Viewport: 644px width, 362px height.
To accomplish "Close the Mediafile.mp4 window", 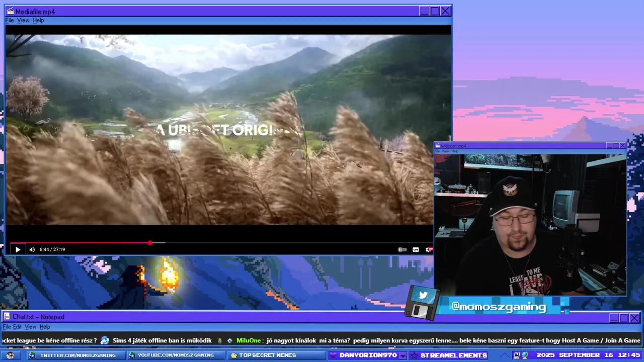I will coord(445,11).
